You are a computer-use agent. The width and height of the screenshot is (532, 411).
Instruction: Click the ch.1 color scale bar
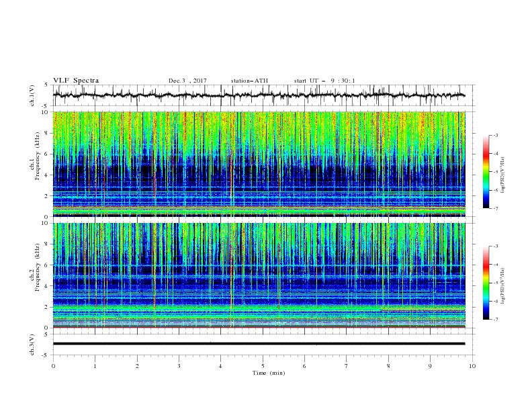point(486,172)
